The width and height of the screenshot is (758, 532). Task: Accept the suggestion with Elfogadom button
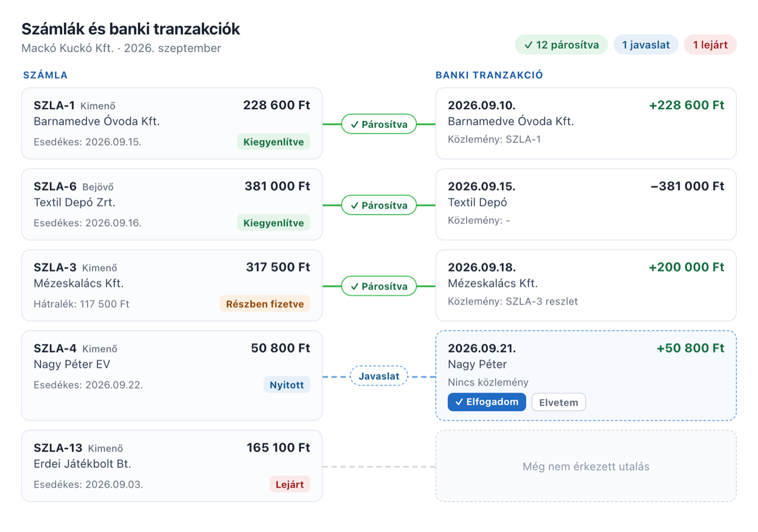pyautogui.click(x=487, y=402)
